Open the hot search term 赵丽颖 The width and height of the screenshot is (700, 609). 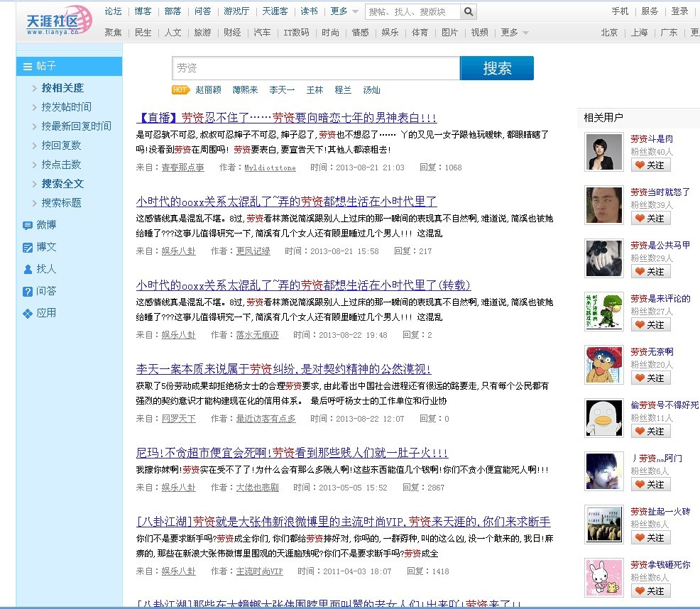(x=208, y=90)
